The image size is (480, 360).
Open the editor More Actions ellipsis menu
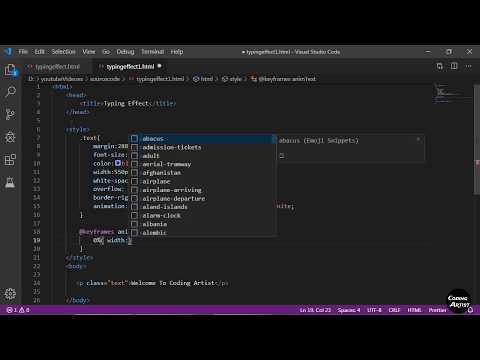[468, 66]
